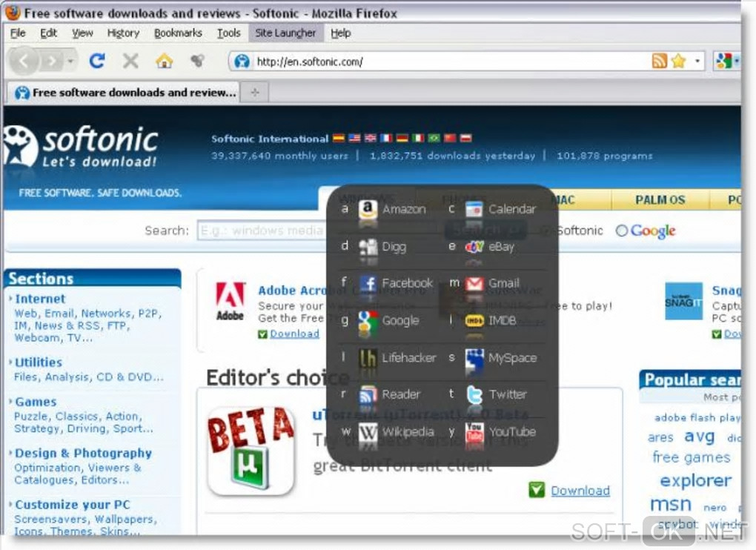Image resolution: width=756 pixels, height=550 pixels.
Task: Open YouTube from the launcher overlay
Action: click(492, 431)
